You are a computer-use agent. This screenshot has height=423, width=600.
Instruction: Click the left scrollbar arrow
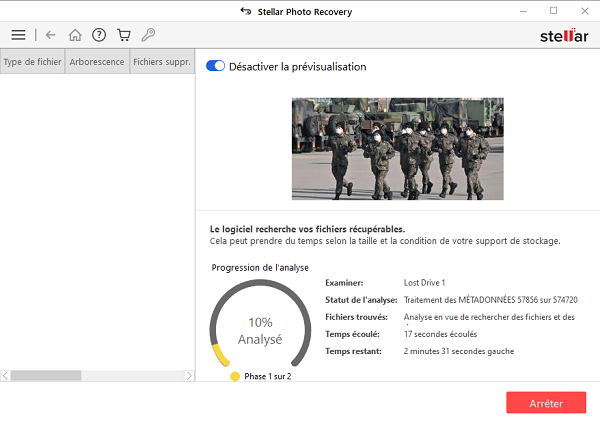click(x=5, y=376)
